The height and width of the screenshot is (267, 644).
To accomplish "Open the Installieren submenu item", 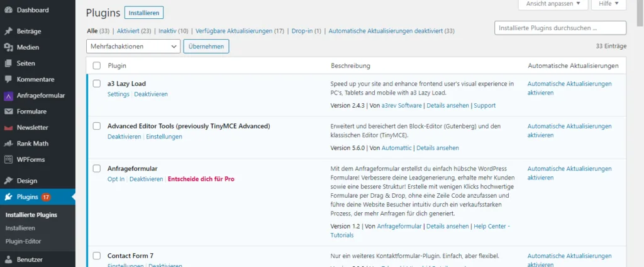I will click(x=20, y=228).
